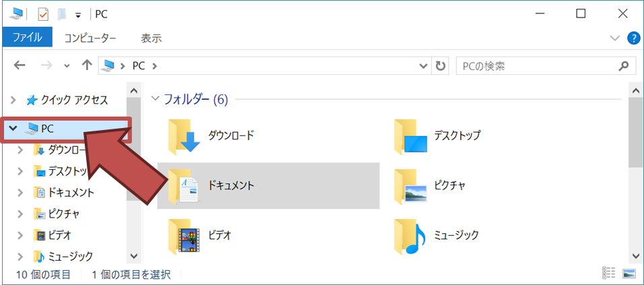
Task: Select ピクチャ in the navigation tree
Action: (63, 214)
